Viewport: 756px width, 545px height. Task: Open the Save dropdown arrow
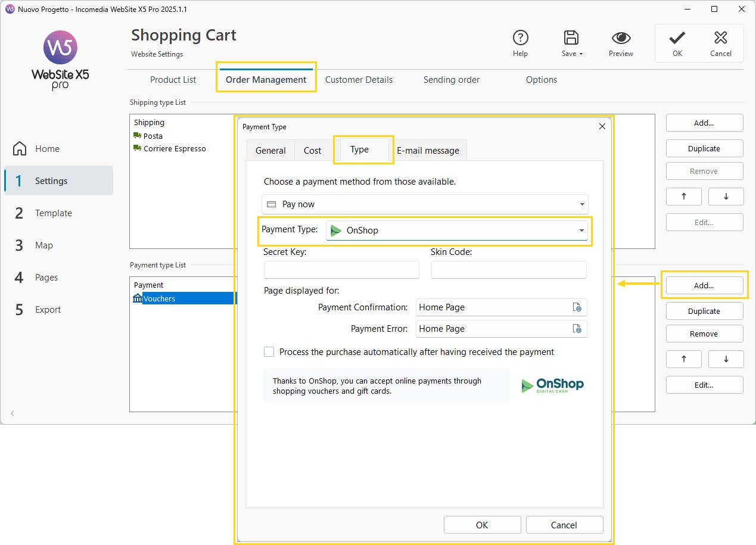tap(581, 54)
